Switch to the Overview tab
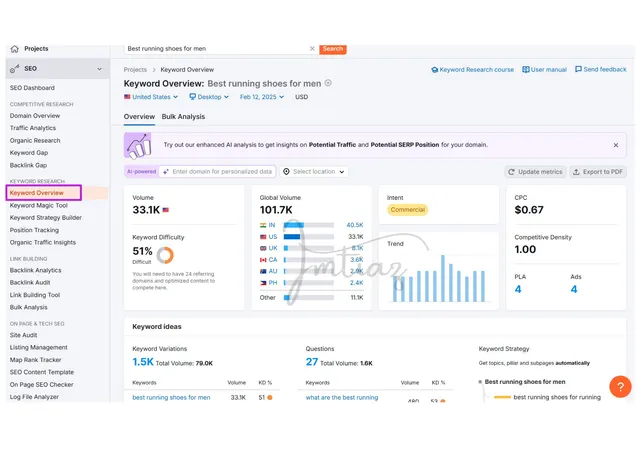The height and width of the screenshot is (452, 640). (139, 117)
